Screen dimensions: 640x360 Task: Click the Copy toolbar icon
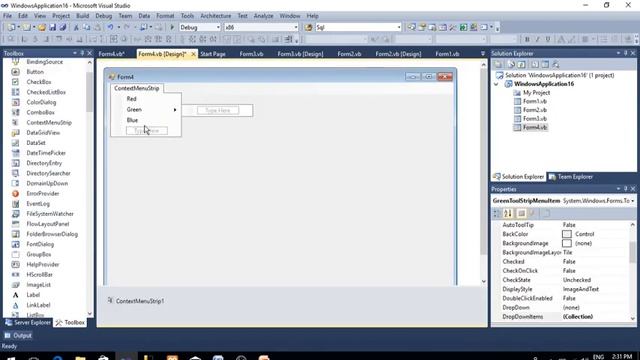(x=87, y=27)
